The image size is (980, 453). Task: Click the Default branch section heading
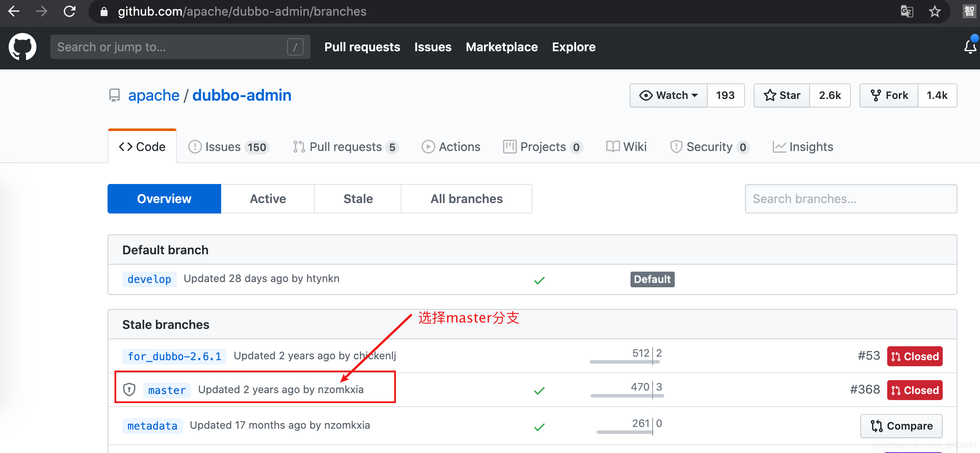click(165, 250)
